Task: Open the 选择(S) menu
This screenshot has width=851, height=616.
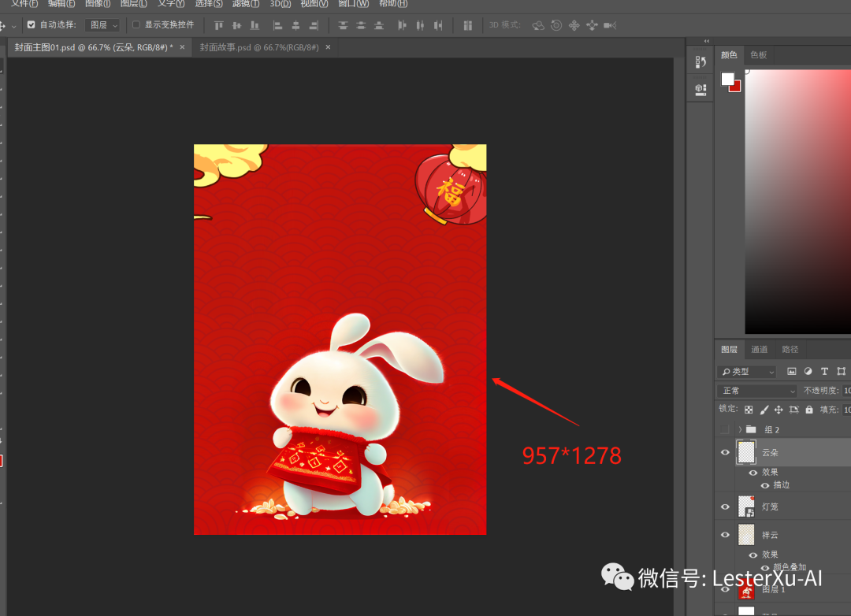Action: pyautogui.click(x=209, y=4)
